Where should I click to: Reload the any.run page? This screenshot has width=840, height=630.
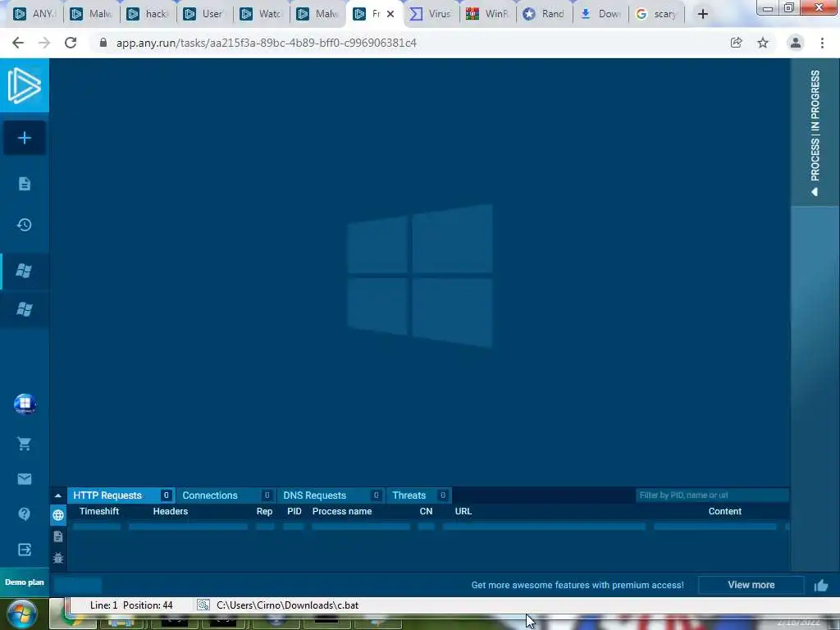coord(71,43)
